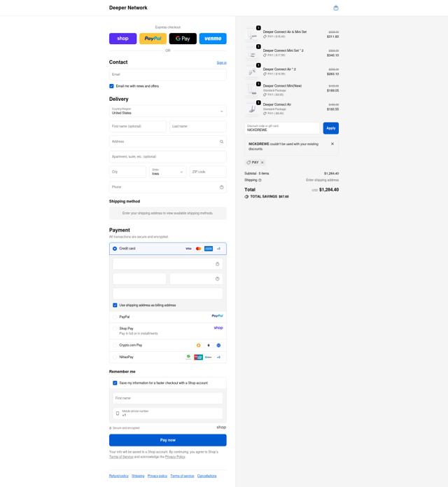Pay with Google Pay express checkout
Image resolution: width=448 pixels, height=487 pixels.
(x=183, y=39)
